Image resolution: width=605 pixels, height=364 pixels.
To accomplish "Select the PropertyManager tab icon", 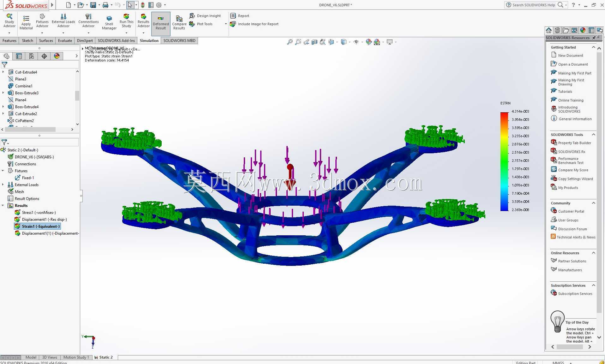I will pos(19,56).
